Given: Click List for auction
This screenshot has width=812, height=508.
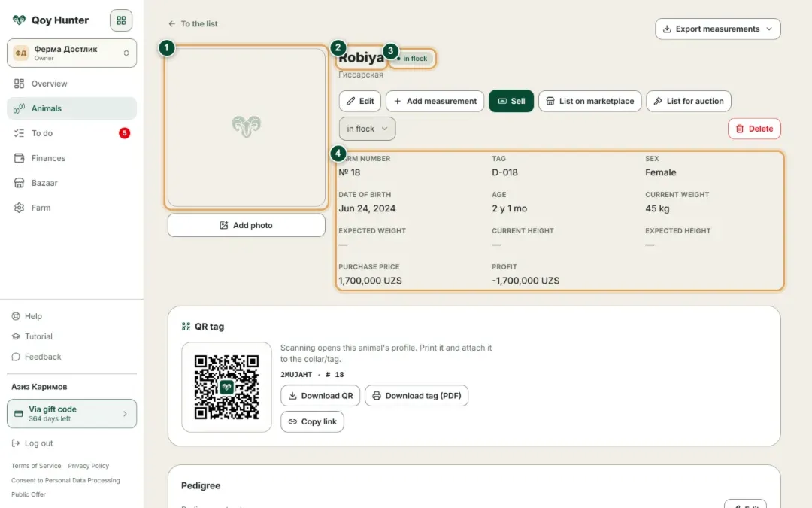Looking at the screenshot, I should click(688, 101).
